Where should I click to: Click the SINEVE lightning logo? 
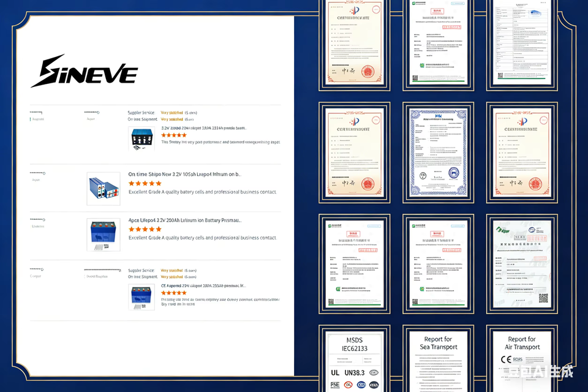pos(85,71)
